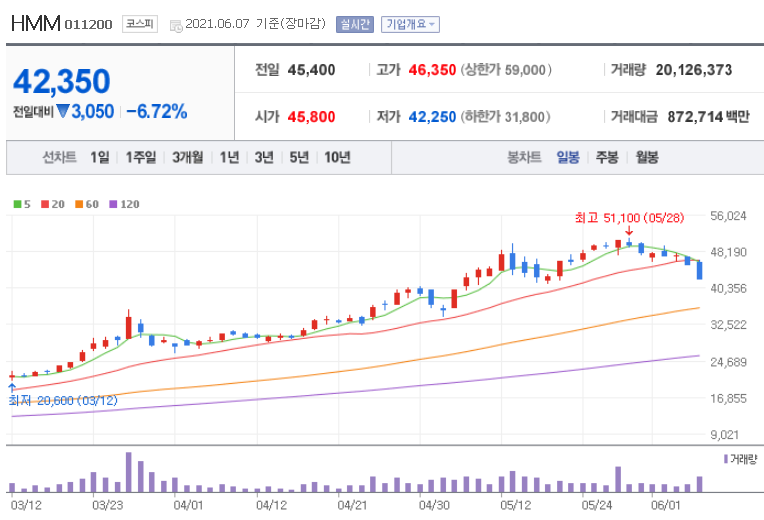Screen dimensions: 764x520
Task: Click the 저가 value 42,250
Action: [x=432, y=117]
